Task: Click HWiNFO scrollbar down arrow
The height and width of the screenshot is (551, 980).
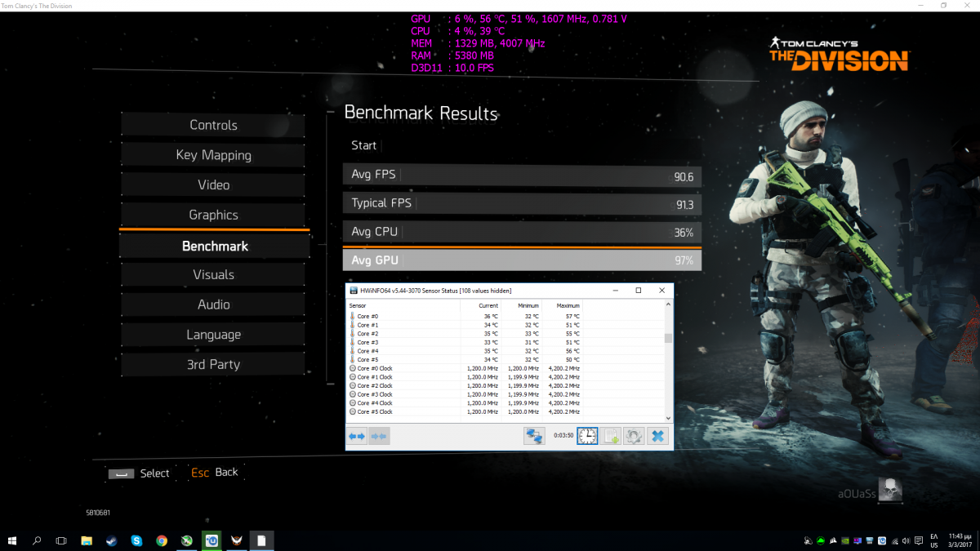Action: (669, 416)
